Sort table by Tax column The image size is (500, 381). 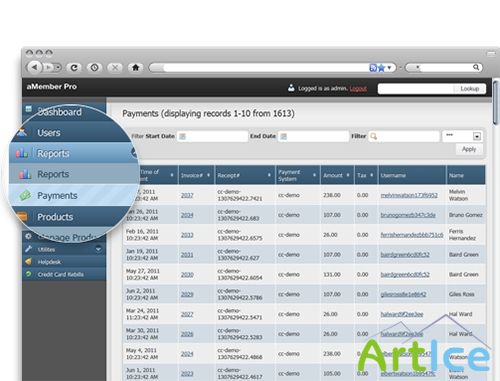366,175
